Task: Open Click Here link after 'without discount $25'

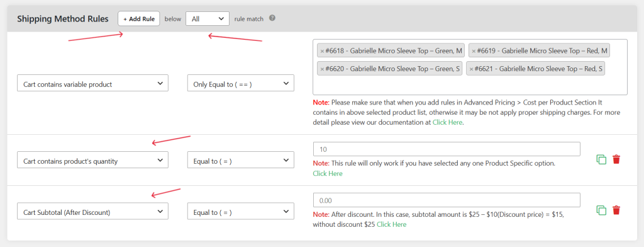Action: [x=391, y=224]
